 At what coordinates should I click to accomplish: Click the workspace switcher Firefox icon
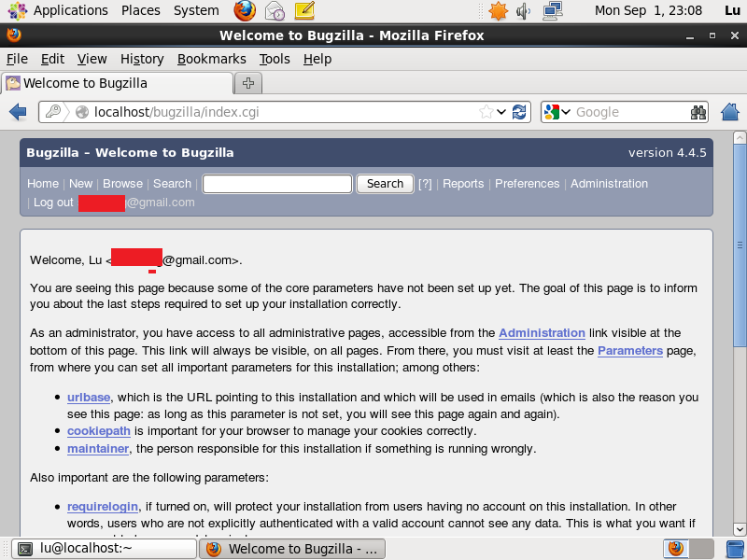pos(675,549)
